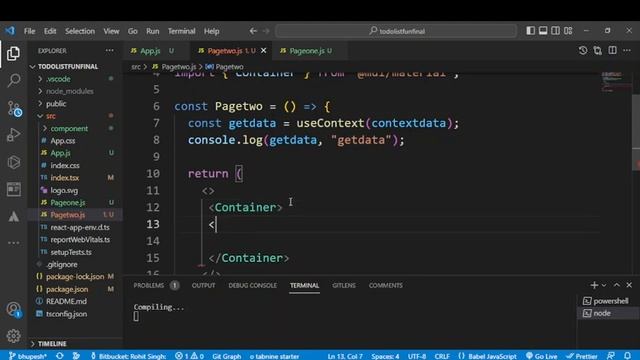Toggle bottom panel layout icon
This screenshot has width=640, height=360.
pos(543,31)
